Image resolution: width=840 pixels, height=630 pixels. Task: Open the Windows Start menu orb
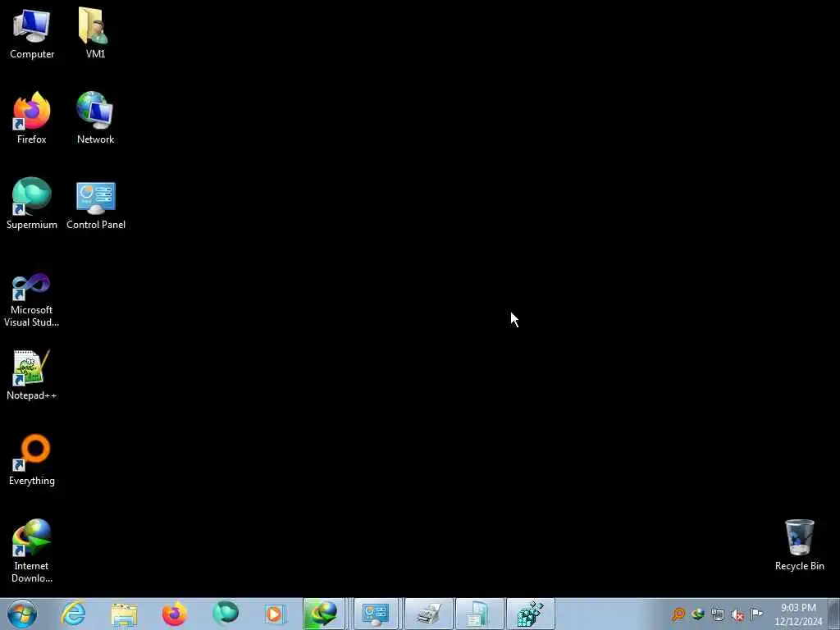coord(22,614)
